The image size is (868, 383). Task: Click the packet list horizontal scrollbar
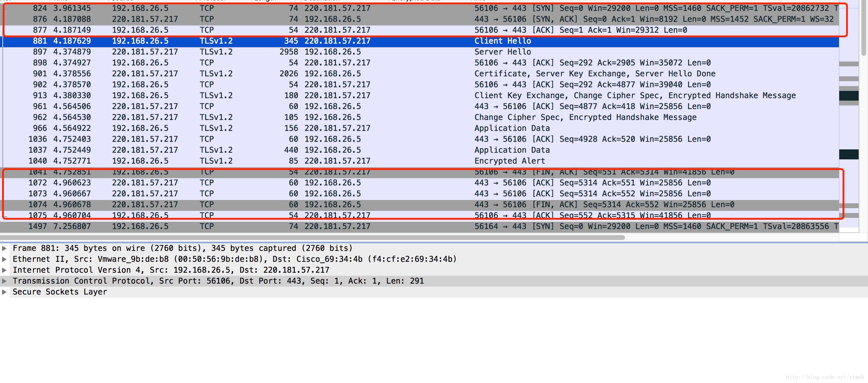tap(312, 238)
